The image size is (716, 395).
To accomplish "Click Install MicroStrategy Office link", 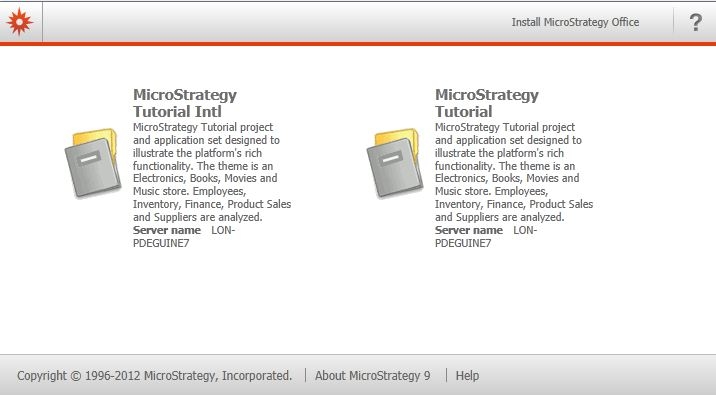I will [575, 22].
